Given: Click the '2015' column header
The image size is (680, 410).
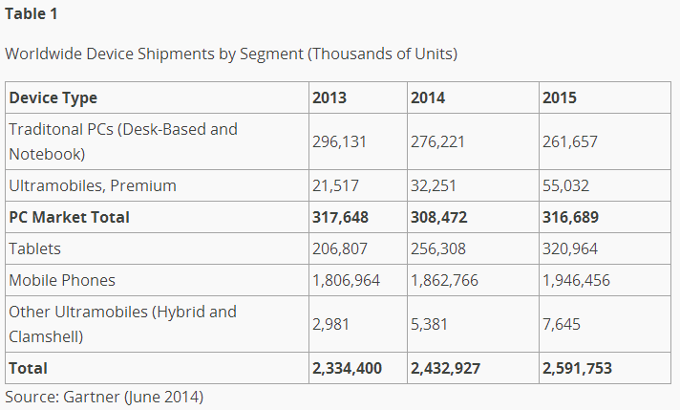Looking at the screenshot, I should click(x=559, y=98).
